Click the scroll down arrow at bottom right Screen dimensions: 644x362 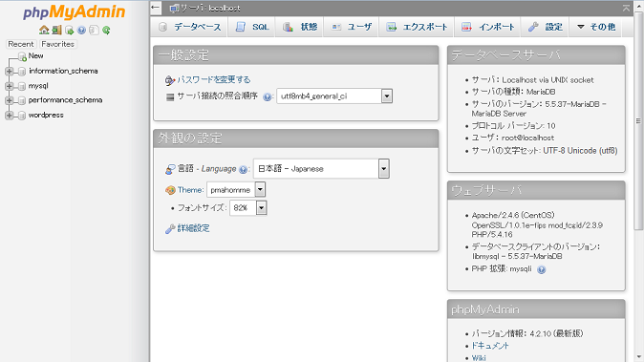point(638,357)
